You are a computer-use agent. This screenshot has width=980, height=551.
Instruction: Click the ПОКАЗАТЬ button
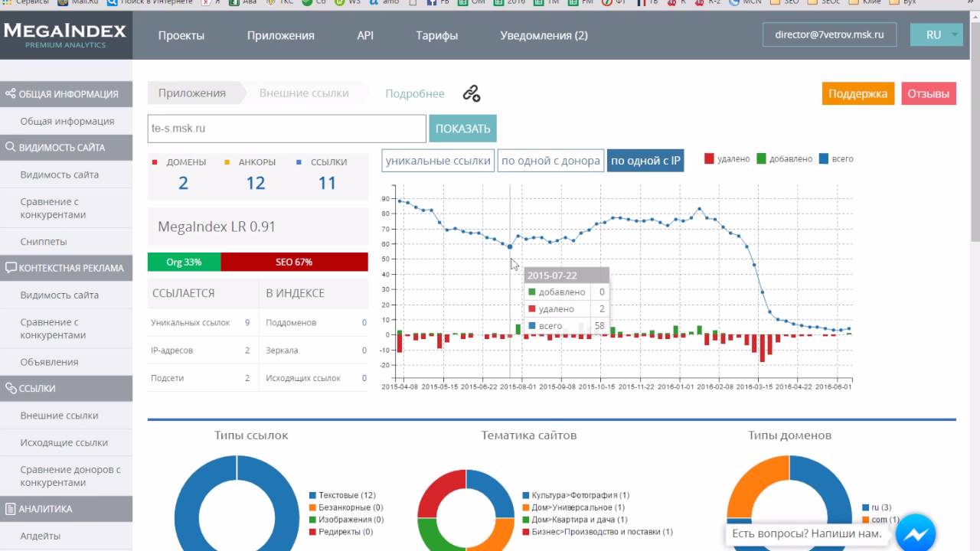coord(462,129)
